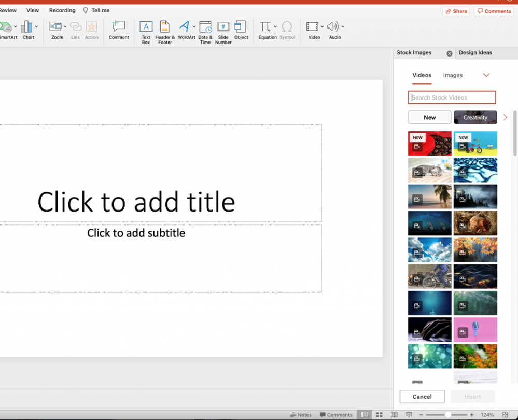
Task: Insert a Text Box from the ribbon
Action: tap(146, 31)
